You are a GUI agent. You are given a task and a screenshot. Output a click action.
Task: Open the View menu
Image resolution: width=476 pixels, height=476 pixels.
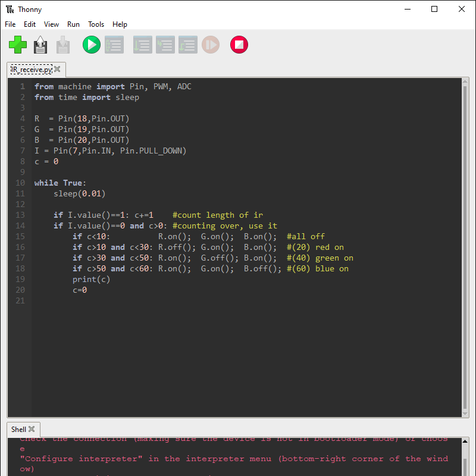tap(51, 24)
